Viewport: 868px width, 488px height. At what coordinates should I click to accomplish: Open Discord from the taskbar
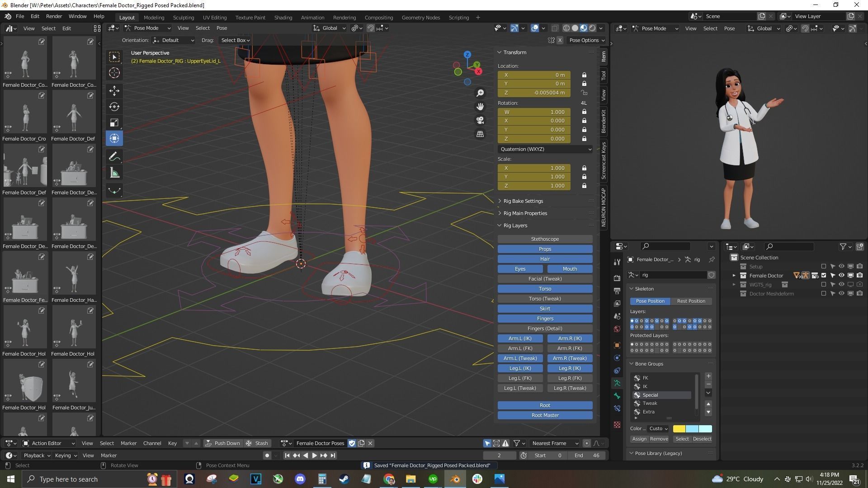pyautogui.click(x=300, y=479)
